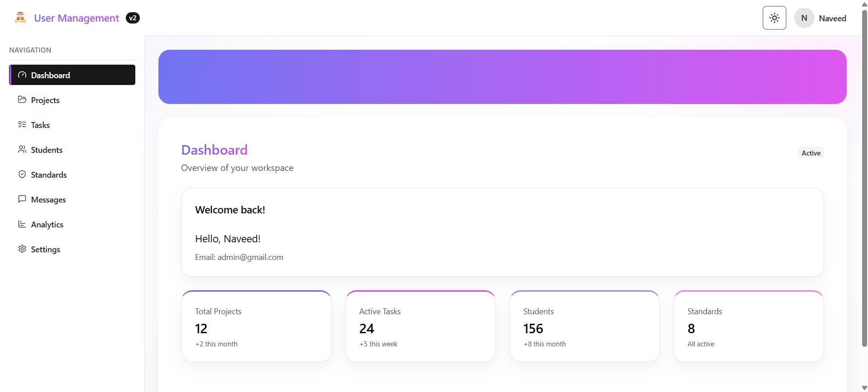This screenshot has height=392, width=868.
Task: Click the Settings gear icon
Action: click(x=22, y=249)
